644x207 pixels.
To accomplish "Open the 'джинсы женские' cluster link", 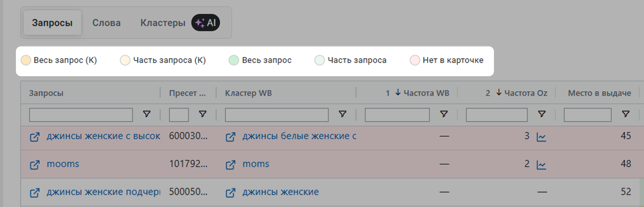I will [280, 192].
